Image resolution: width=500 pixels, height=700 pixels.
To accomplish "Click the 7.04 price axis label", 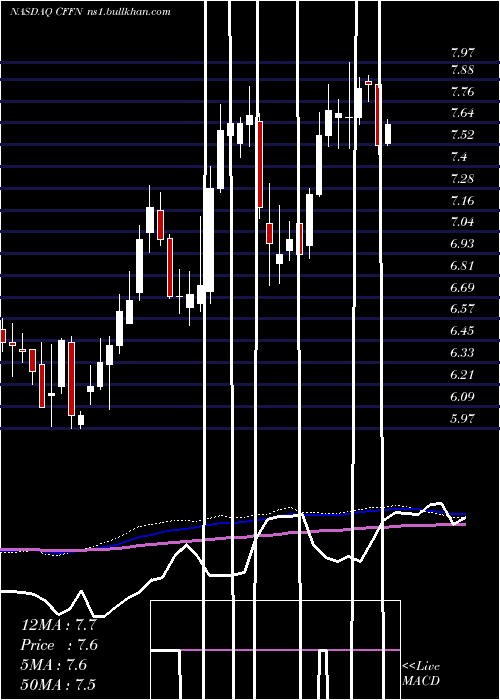I will [x=462, y=222].
